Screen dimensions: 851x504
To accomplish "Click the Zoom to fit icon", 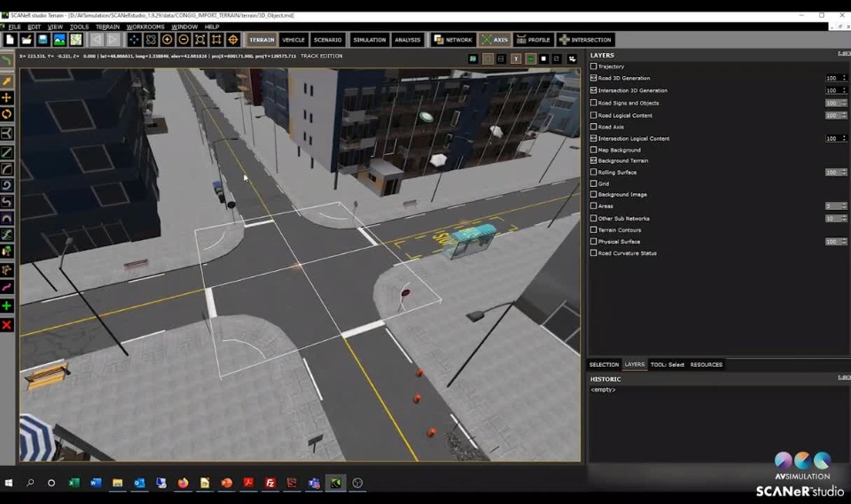I will [200, 40].
